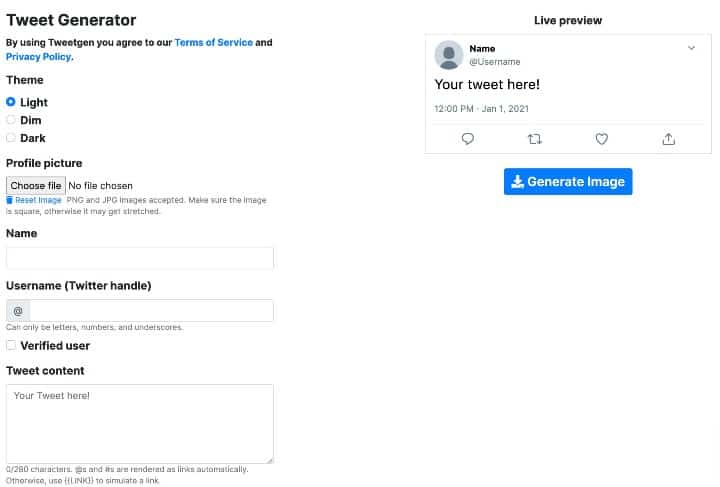Click the default avatar in tweet preview
720x487 pixels.
pos(449,55)
